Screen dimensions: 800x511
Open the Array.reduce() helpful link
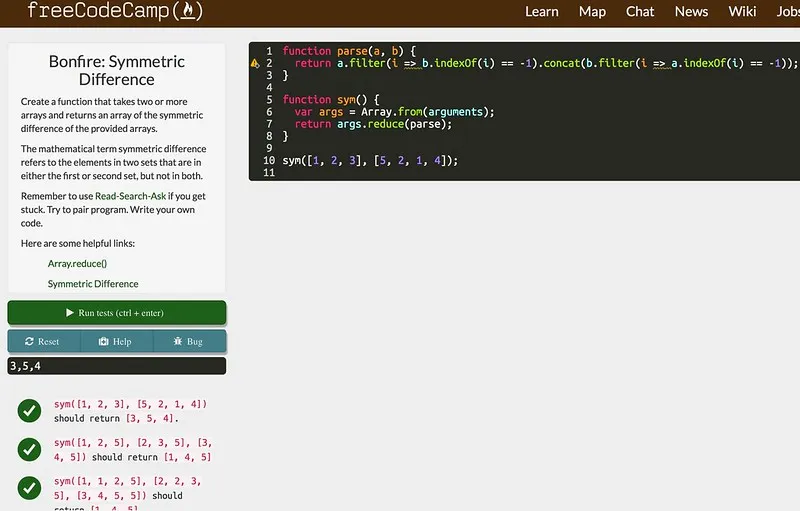click(x=77, y=264)
